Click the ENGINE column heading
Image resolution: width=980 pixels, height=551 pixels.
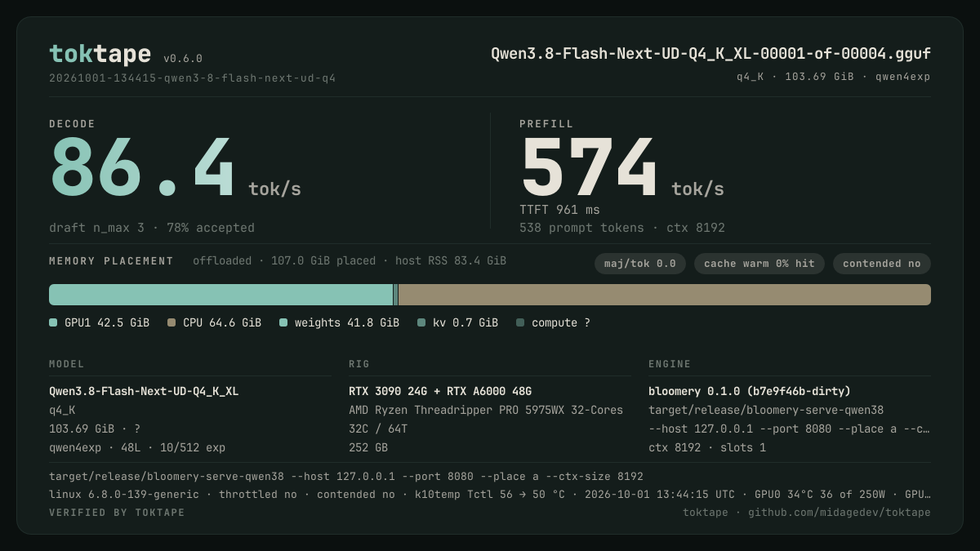click(670, 364)
